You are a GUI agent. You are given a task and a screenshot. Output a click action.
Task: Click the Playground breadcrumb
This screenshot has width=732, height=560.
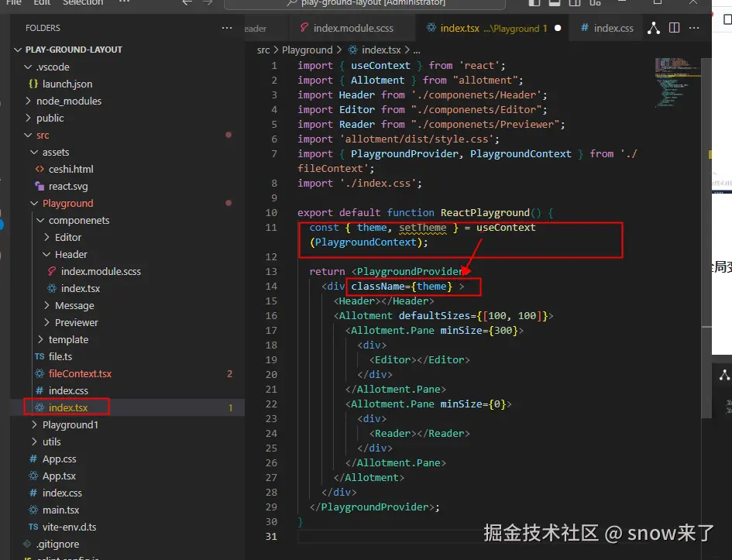(308, 50)
